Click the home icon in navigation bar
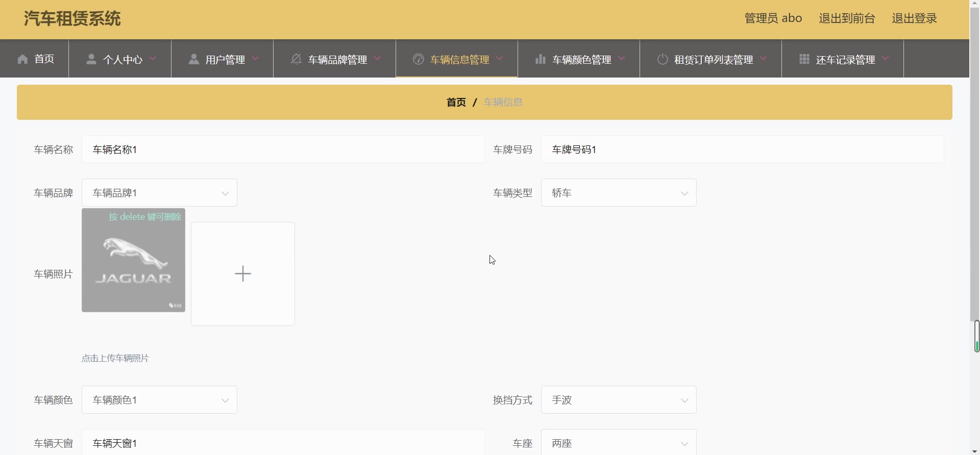The height and width of the screenshot is (455, 980). click(22, 59)
